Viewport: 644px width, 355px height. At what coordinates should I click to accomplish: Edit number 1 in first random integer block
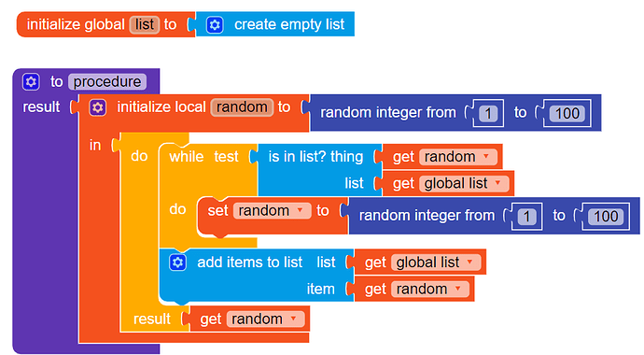coord(488,113)
